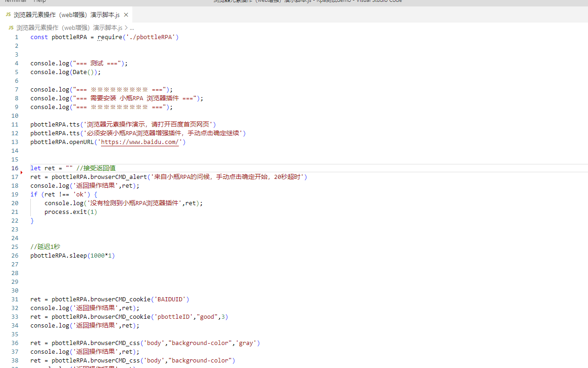
Task: Click the closing brace on line 22
Action: 32,220
